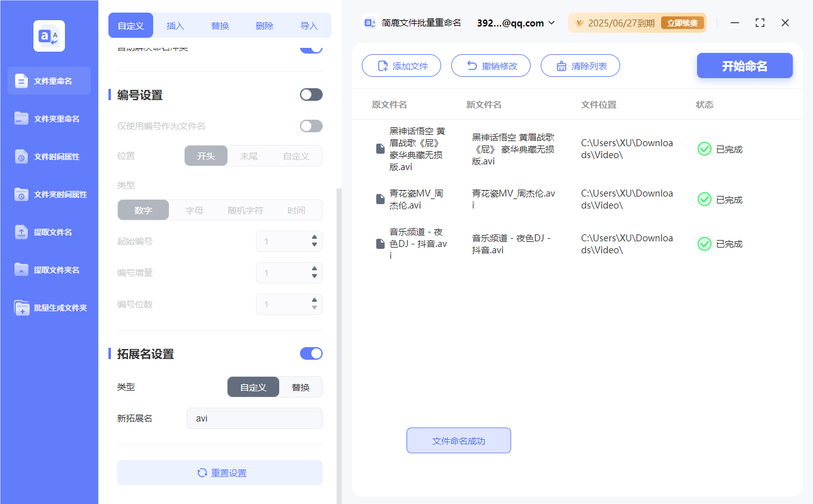
Task: Open the 提取文件夹名 tool
Action: [49, 270]
